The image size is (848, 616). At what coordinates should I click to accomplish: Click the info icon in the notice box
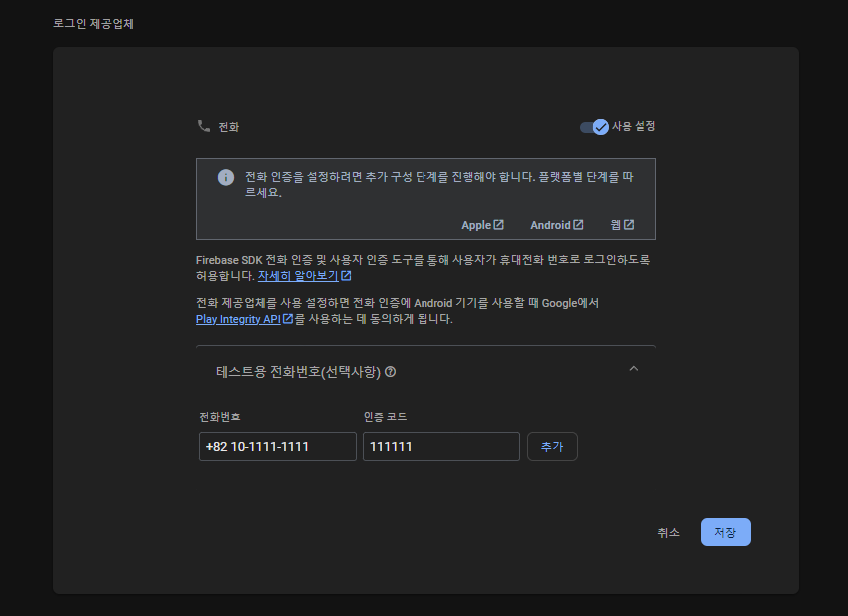tap(226, 177)
